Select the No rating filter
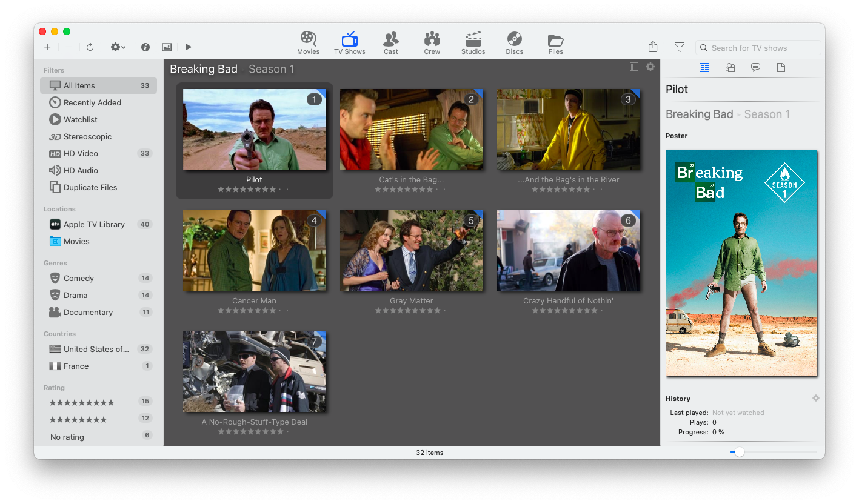Viewport: 859px width, 504px height. click(98, 437)
